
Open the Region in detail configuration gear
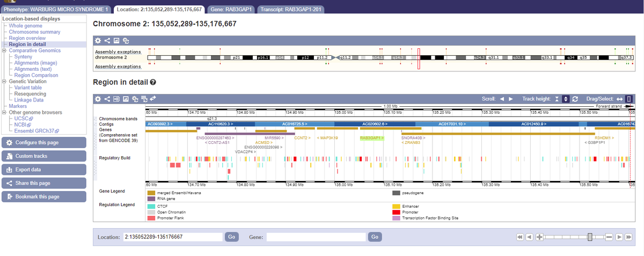tap(98, 99)
